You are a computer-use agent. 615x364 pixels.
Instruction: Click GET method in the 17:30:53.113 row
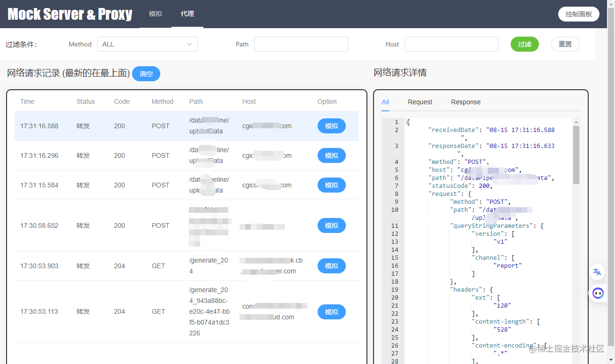click(x=158, y=311)
